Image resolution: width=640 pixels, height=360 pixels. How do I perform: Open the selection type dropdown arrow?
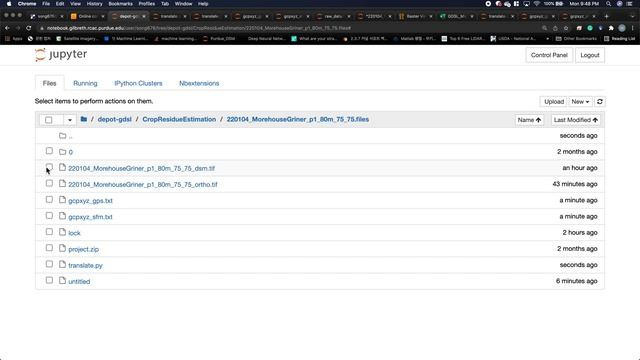click(x=69, y=120)
